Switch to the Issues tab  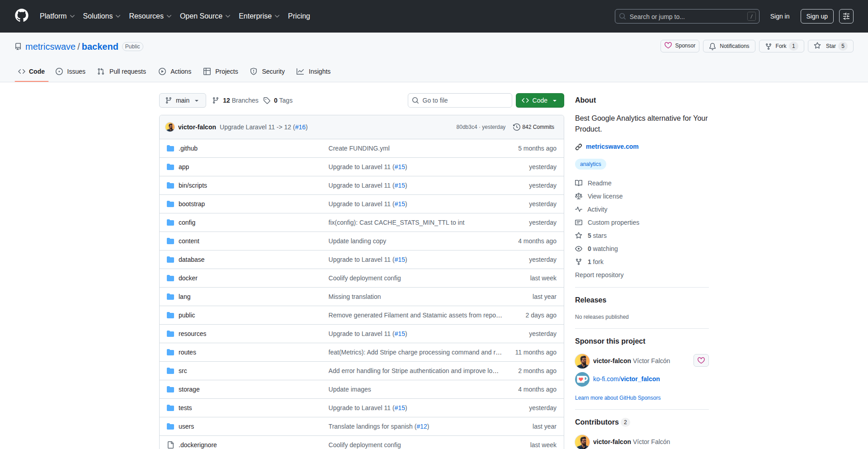(71, 71)
